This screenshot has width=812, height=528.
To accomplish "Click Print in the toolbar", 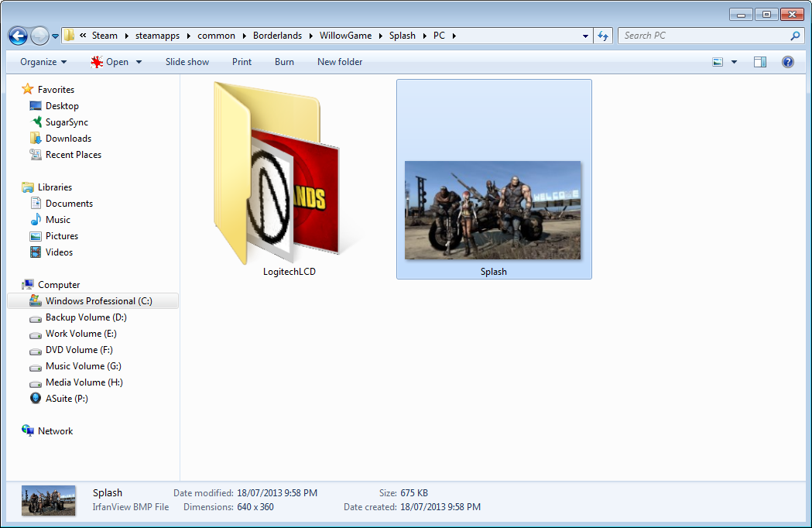I will coord(242,62).
